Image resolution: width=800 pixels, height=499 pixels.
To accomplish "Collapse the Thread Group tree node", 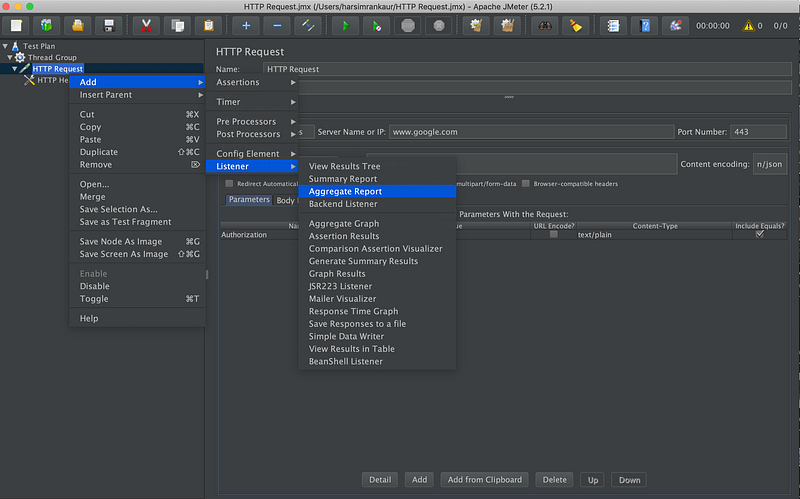I will click(x=10, y=57).
